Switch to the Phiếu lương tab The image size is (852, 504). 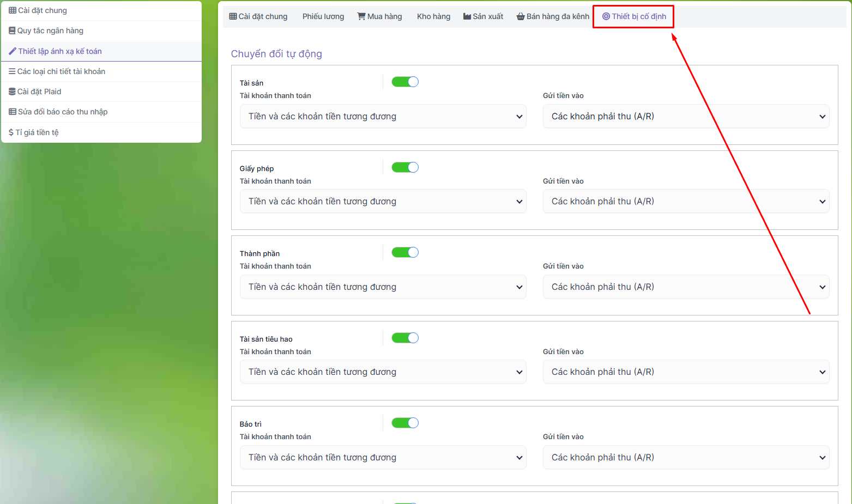click(x=323, y=16)
